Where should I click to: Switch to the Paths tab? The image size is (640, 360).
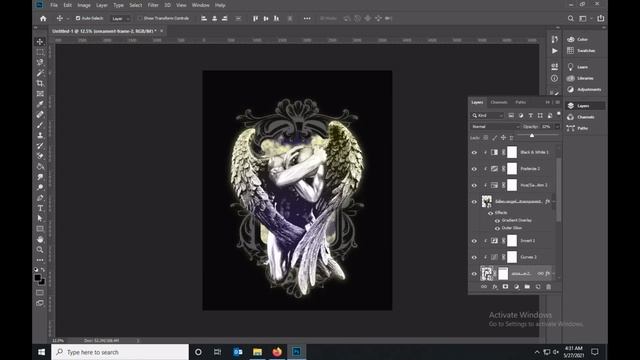tap(520, 102)
